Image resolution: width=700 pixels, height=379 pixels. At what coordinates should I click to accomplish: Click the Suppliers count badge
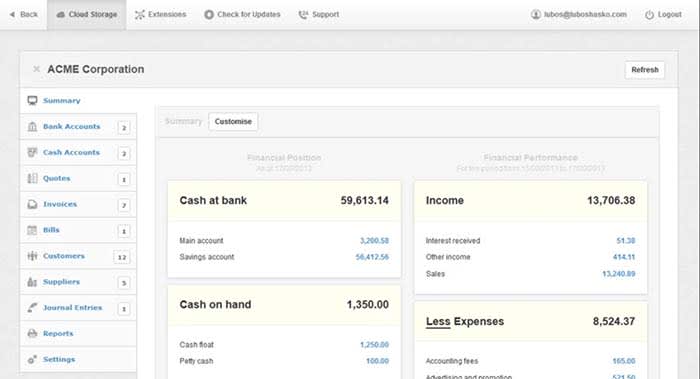124,283
